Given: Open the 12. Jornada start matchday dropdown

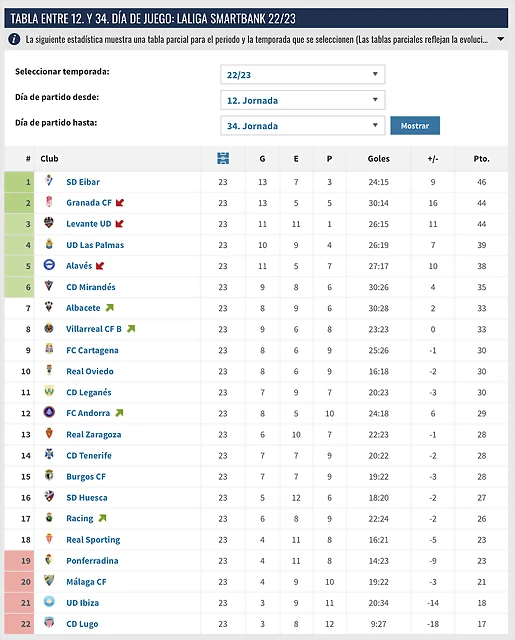Looking at the screenshot, I should pyautogui.click(x=303, y=100).
